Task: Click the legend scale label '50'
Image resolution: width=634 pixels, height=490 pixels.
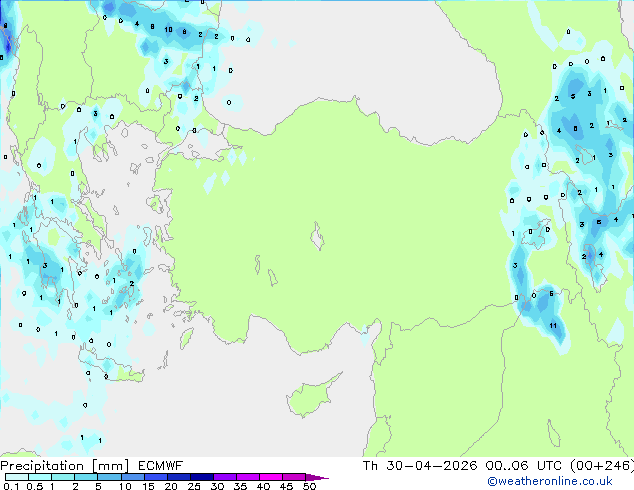Action: coord(309,486)
